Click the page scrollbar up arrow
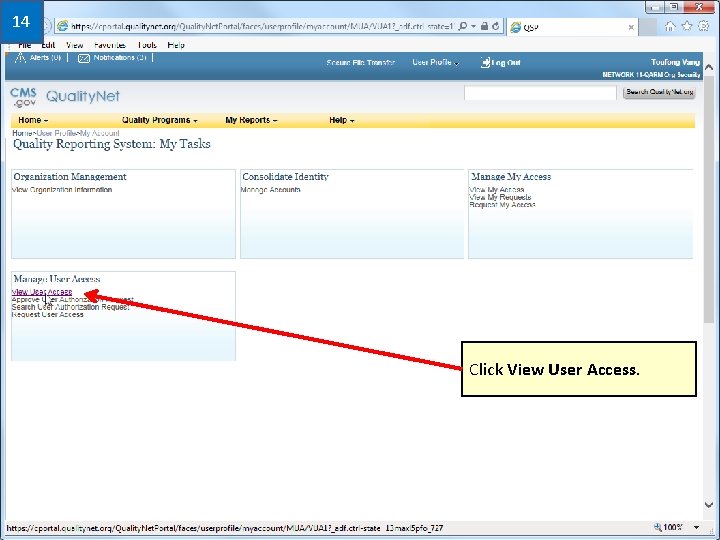This screenshot has width=720, height=540. pyautogui.click(x=709, y=68)
